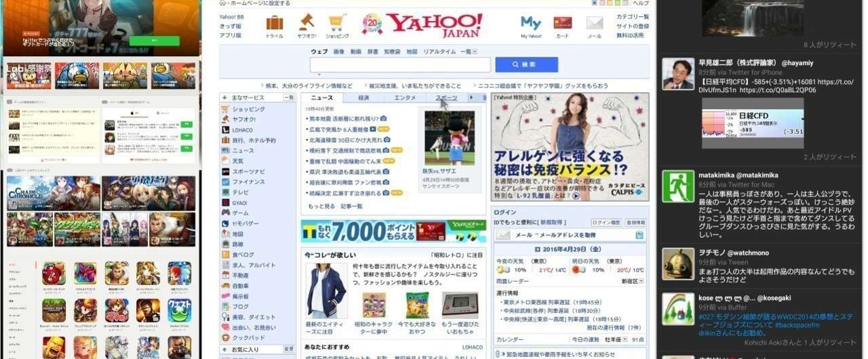This screenshot has height=359, width=868.
Task: Switch search category to 知恵袋
Action: pyautogui.click(x=392, y=51)
